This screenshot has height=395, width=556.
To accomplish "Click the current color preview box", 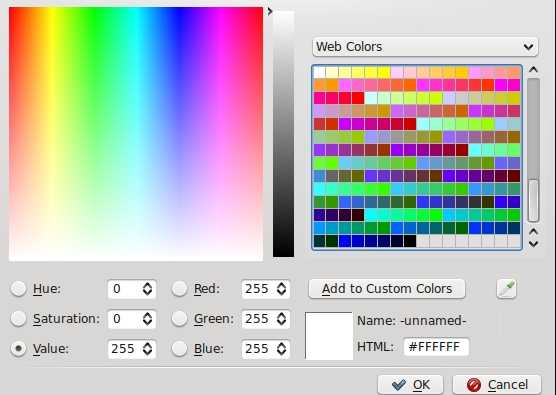I will point(329,335).
